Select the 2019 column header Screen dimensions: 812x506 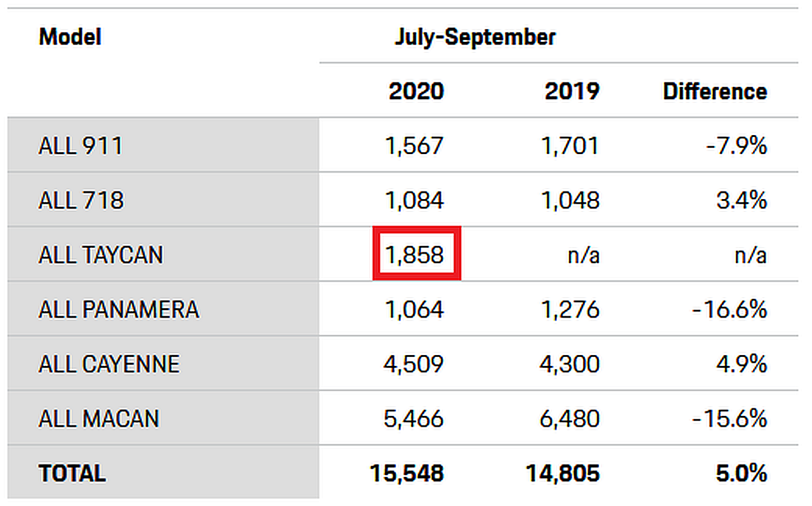click(572, 91)
